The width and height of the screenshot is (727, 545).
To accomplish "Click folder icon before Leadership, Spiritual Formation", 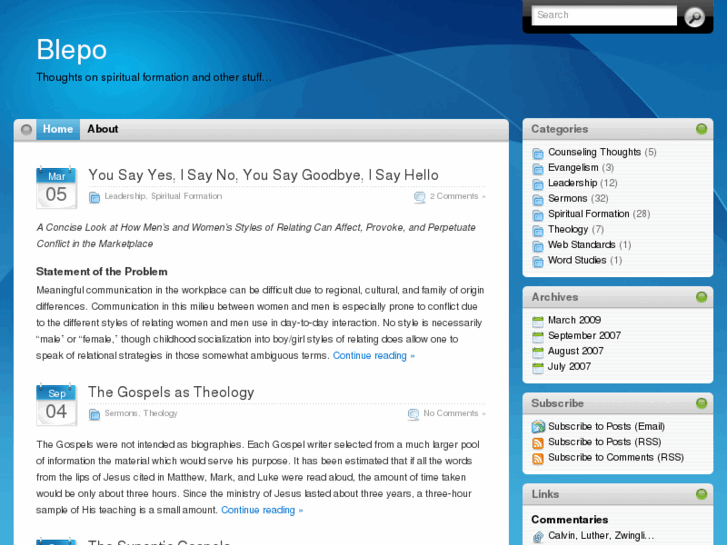I will pos(94,197).
